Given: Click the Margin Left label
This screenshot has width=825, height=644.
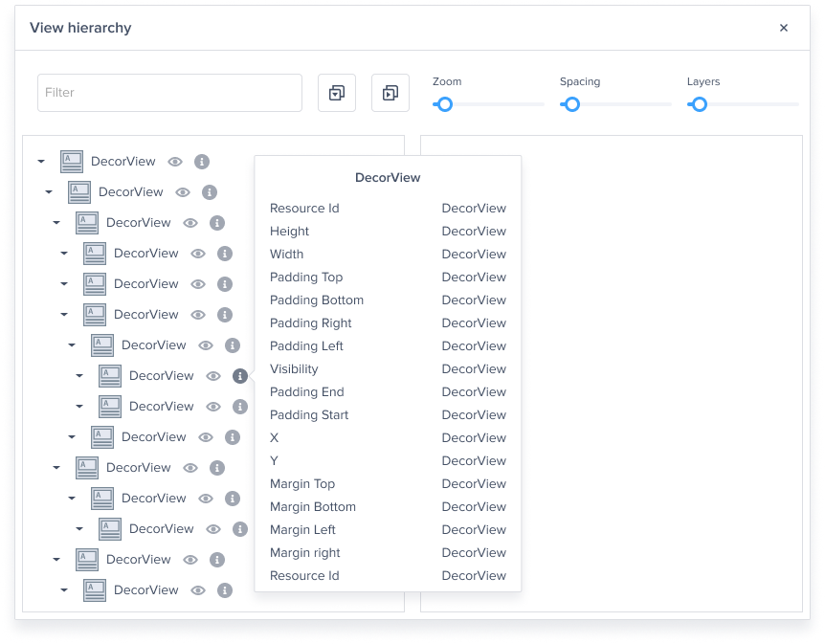Looking at the screenshot, I should point(302,530).
